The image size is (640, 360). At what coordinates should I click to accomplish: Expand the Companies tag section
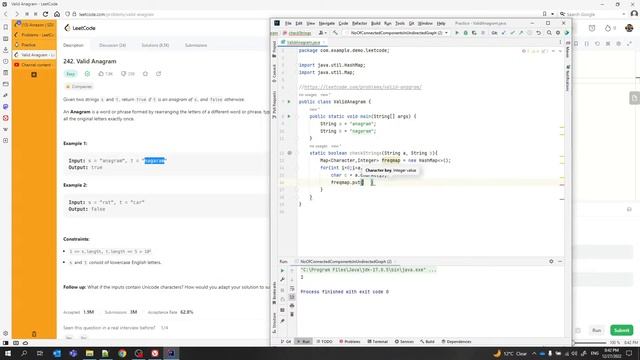[x=79, y=87]
